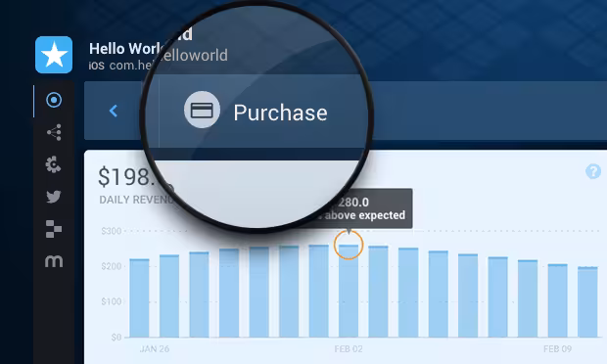Click the $198 daily revenue figure
The image size is (607, 364).
(x=124, y=177)
